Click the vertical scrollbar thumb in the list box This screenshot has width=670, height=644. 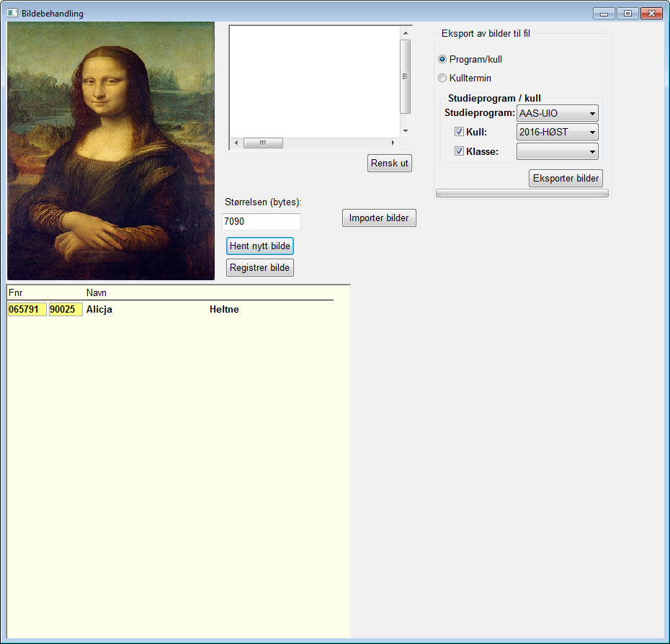(405, 76)
